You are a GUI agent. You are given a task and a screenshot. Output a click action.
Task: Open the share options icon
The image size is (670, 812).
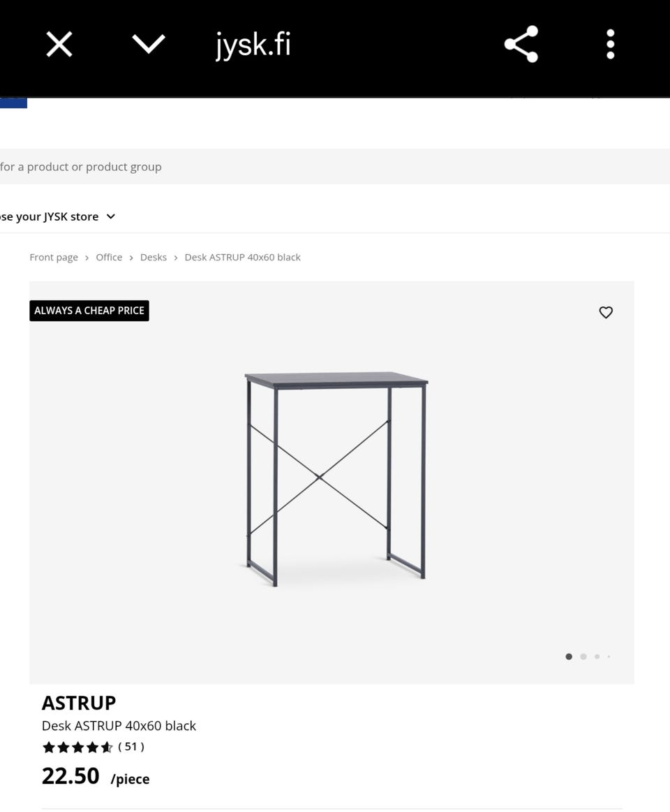point(521,45)
